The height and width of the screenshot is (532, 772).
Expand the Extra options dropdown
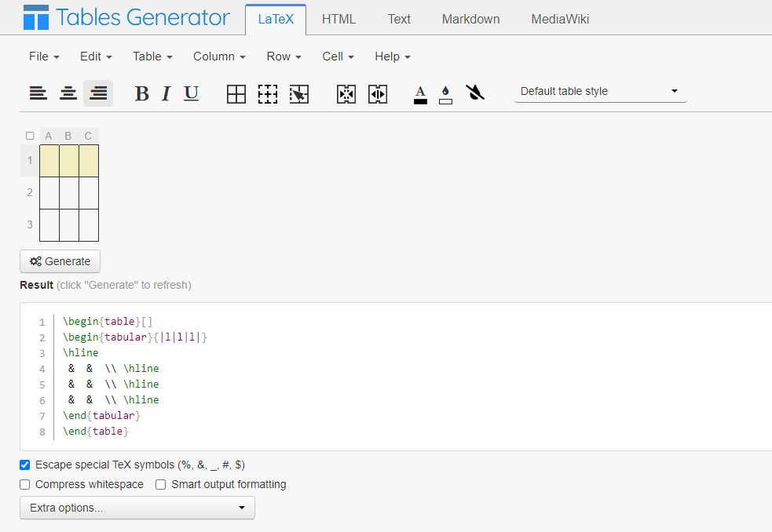(137, 508)
